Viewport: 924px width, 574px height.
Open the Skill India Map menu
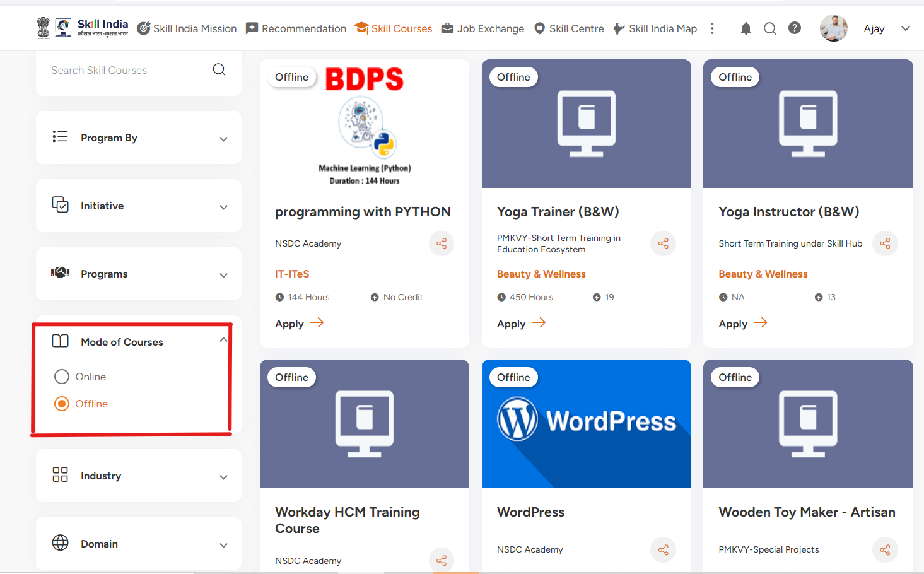click(x=655, y=28)
